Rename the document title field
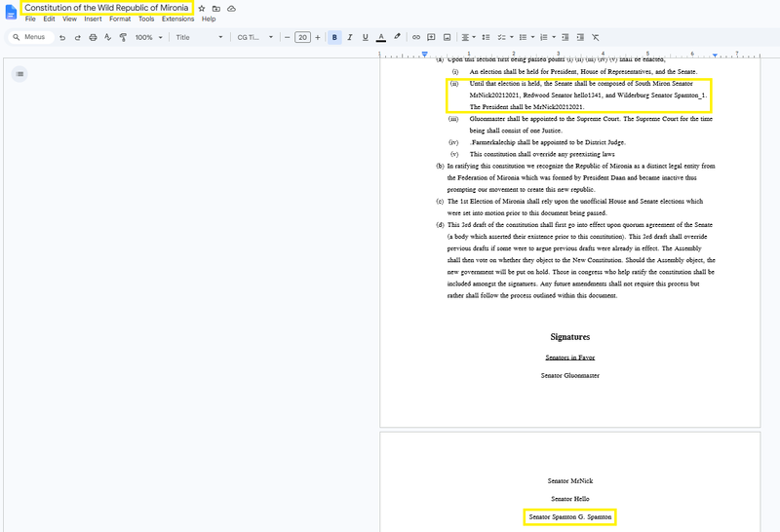Viewport: 780px width, 532px height. [106, 8]
